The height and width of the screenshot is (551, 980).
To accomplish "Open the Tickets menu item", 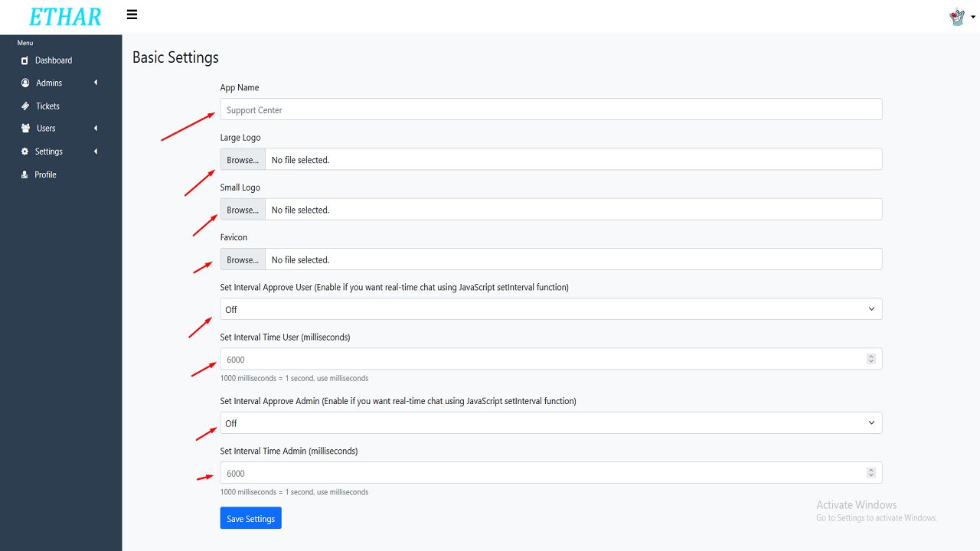I will click(x=47, y=106).
